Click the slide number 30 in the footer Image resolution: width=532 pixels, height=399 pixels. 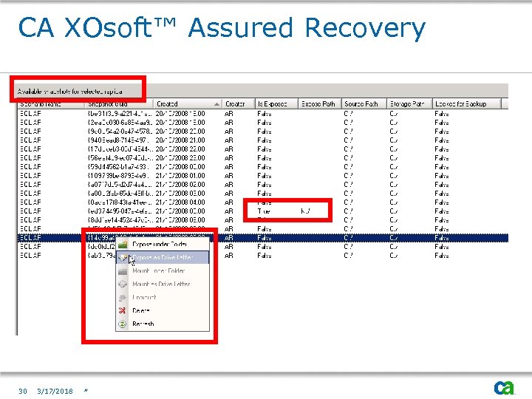(x=23, y=391)
